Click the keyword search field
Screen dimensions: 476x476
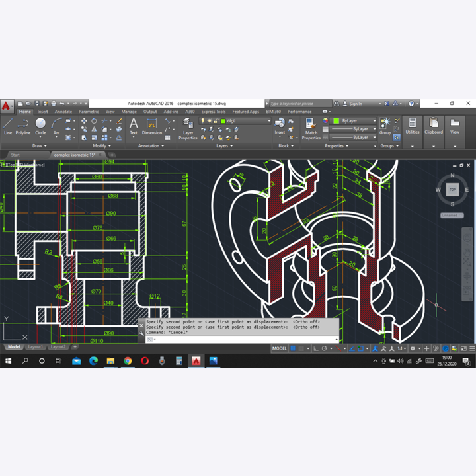pyautogui.click(x=300, y=104)
